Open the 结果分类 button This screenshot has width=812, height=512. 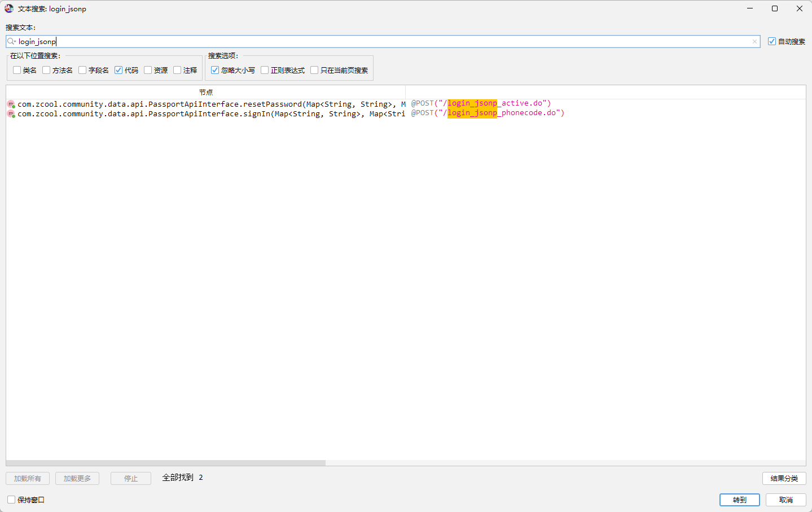tap(784, 478)
